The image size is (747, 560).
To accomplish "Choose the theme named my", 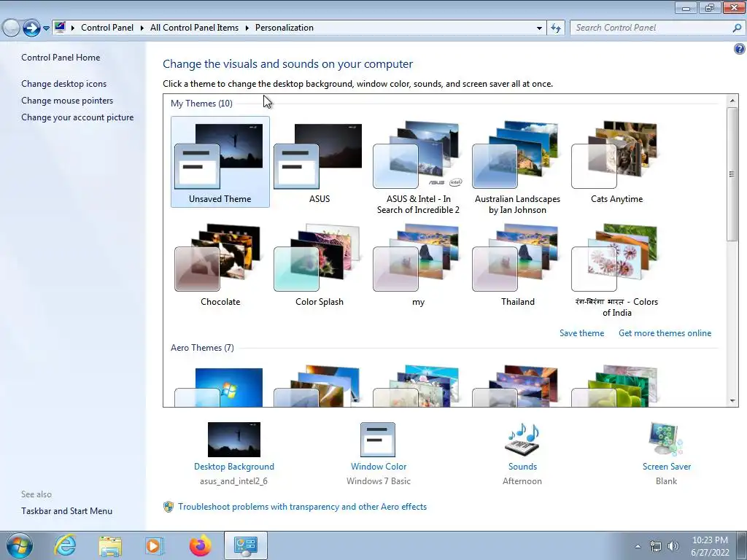I will 418,265.
